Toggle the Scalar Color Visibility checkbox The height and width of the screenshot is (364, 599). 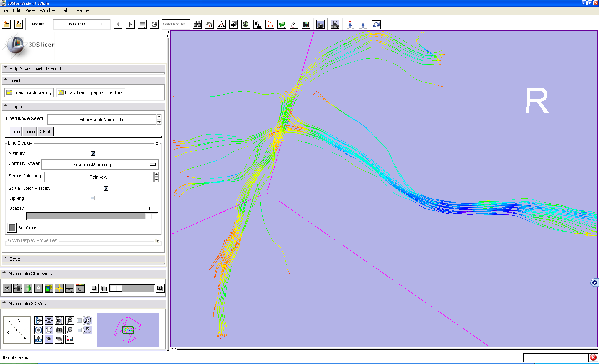(x=106, y=189)
